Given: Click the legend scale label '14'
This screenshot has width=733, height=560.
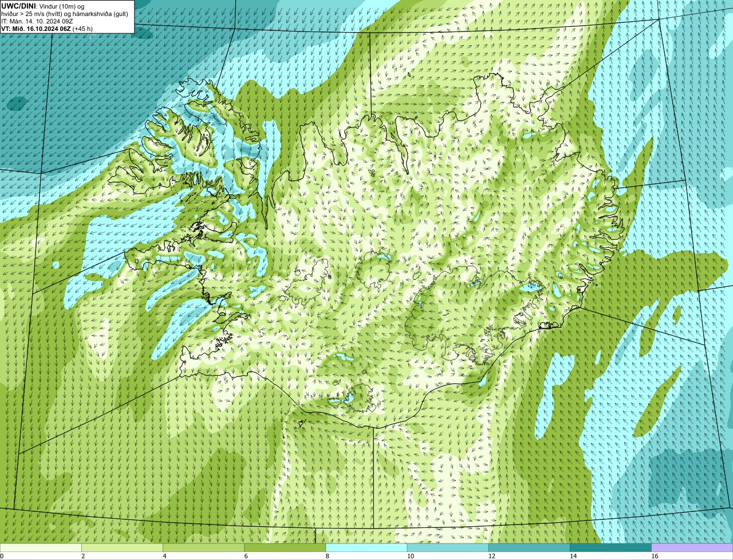Looking at the screenshot, I should [573, 556].
